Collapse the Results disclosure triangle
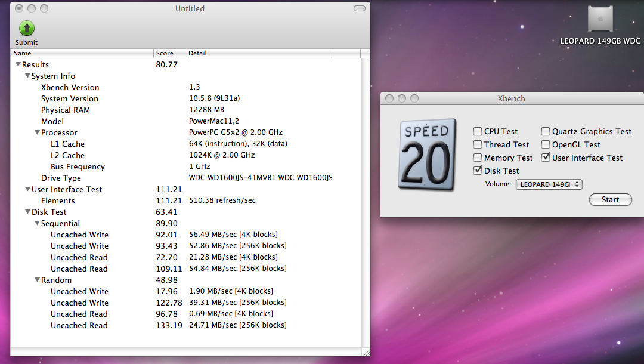This screenshot has width=644, height=364. [18, 64]
